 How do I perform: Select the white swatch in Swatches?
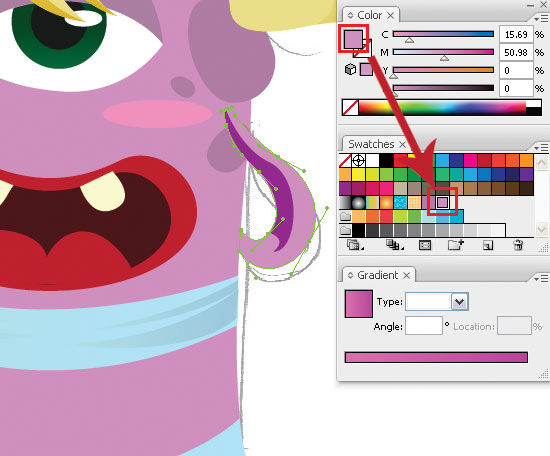tap(373, 161)
